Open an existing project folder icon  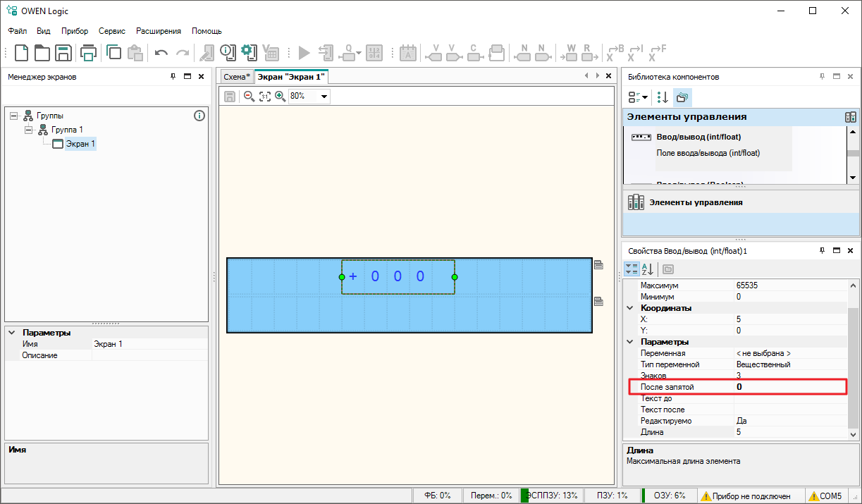tap(42, 52)
